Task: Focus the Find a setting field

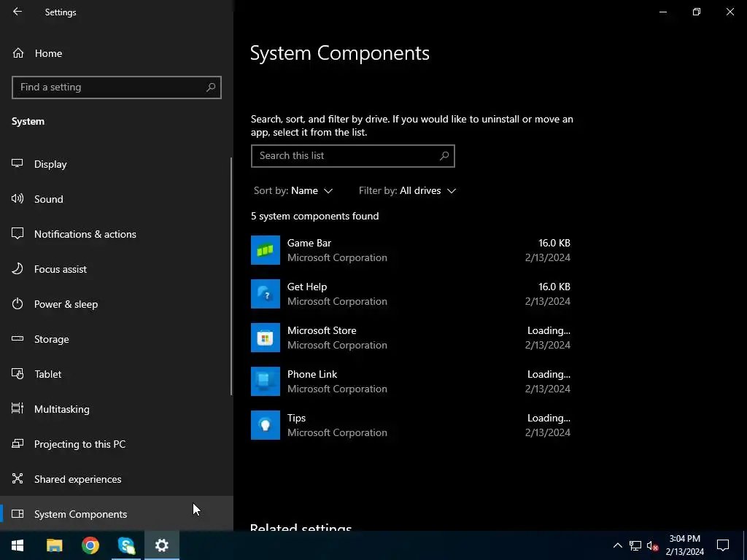Action: 116,87
